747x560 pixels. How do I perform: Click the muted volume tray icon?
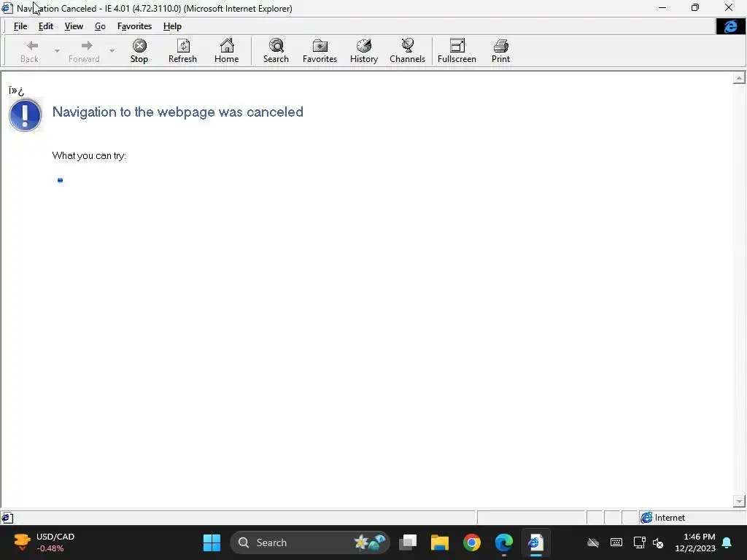[658, 542]
